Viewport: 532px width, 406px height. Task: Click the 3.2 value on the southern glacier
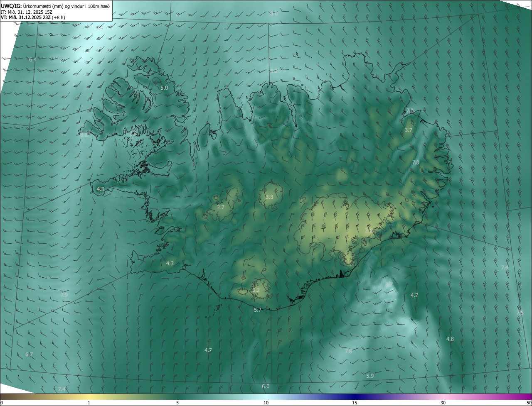point(256,290)
